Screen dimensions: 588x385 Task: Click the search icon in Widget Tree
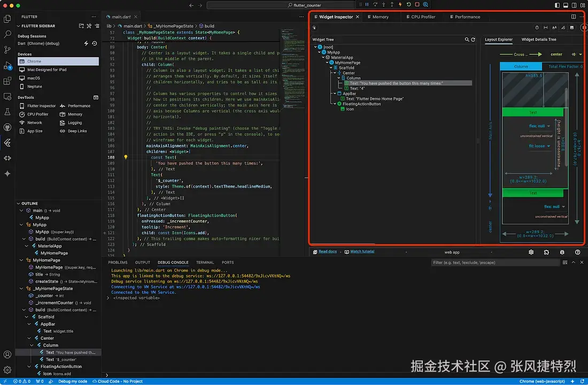[467, 40]
